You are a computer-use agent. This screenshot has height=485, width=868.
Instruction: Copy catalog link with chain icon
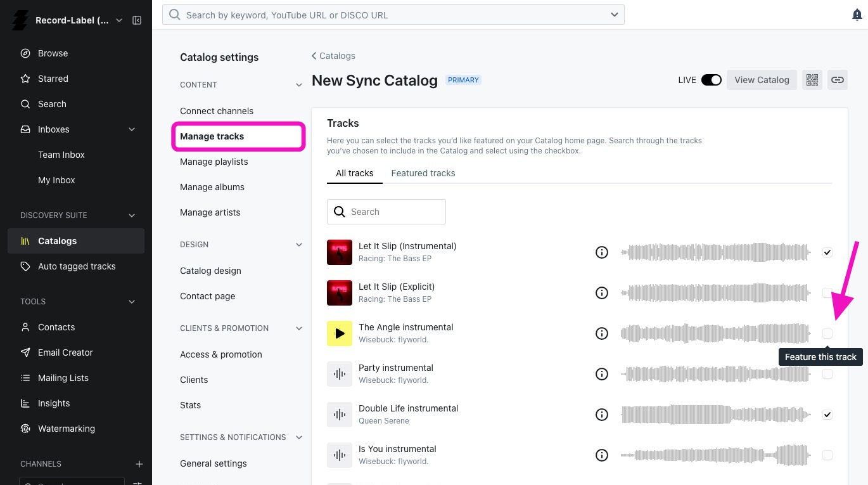click(838, 80)
